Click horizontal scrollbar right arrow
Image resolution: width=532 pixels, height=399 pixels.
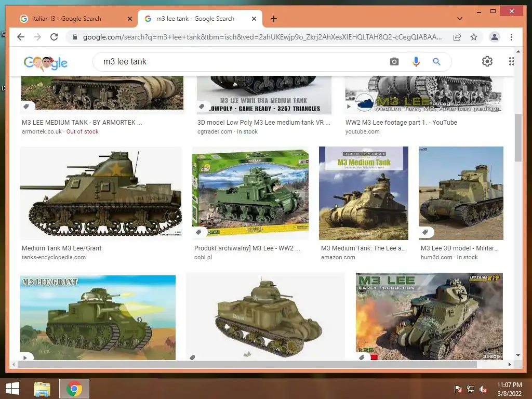point(509,364)
